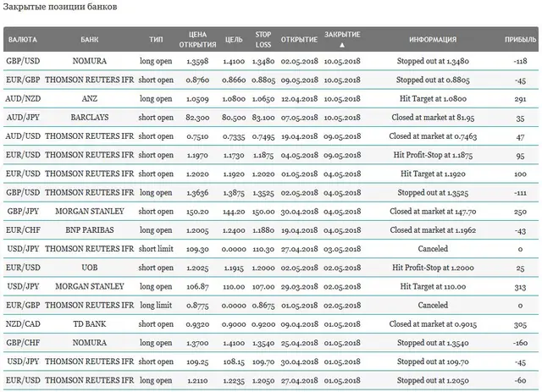542x392 pixels.
Task: Click the 313 profit value
Action: [520, 287]
